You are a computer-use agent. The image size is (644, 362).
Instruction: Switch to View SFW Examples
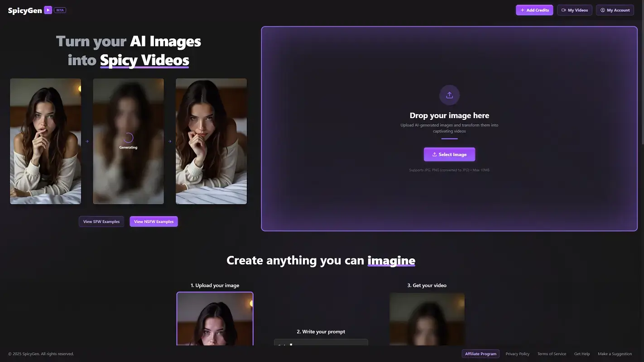pos(101,222)
